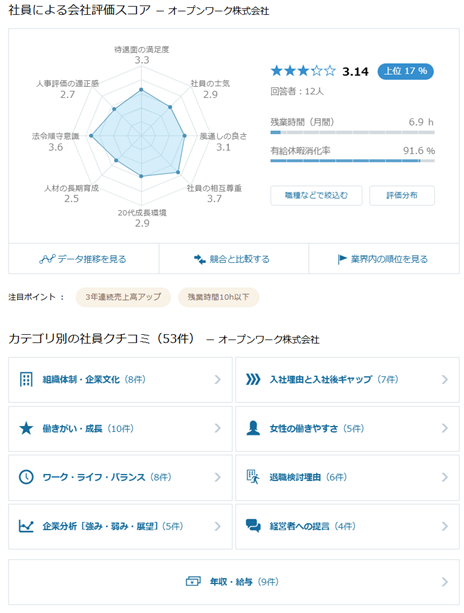Image resolution: width=464 pixels, height=613 pixels.
Task: Click the 91.6 % paid leave value
Action: click(419, 151)
